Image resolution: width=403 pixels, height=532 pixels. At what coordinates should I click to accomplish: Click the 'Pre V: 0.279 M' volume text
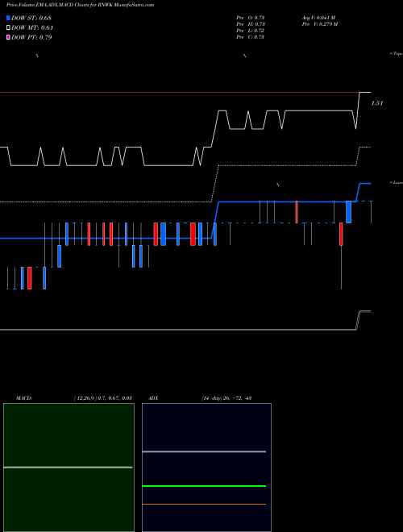320,24
